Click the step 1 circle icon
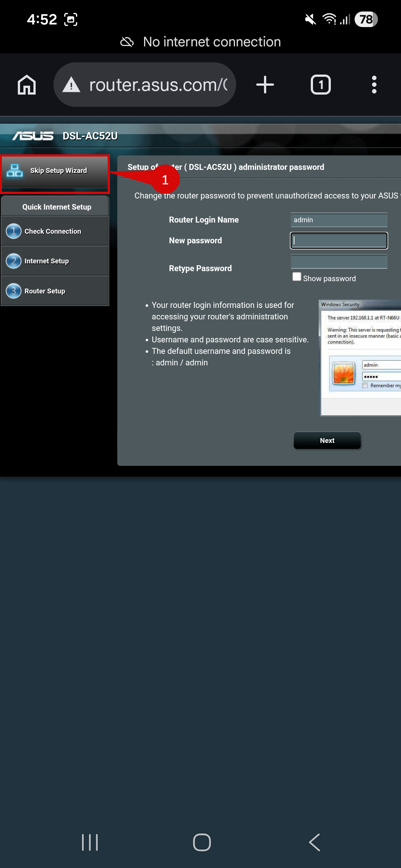 pyautogui.click(x=14, y=231)
